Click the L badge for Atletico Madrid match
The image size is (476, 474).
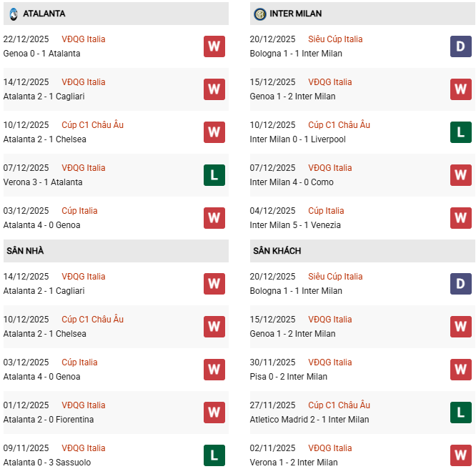click(x=461, y=413)
